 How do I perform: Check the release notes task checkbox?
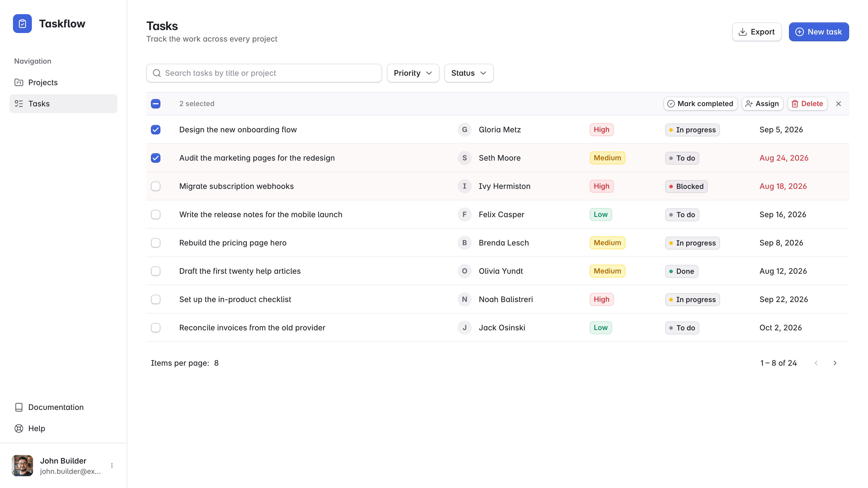tap(156, 215)
